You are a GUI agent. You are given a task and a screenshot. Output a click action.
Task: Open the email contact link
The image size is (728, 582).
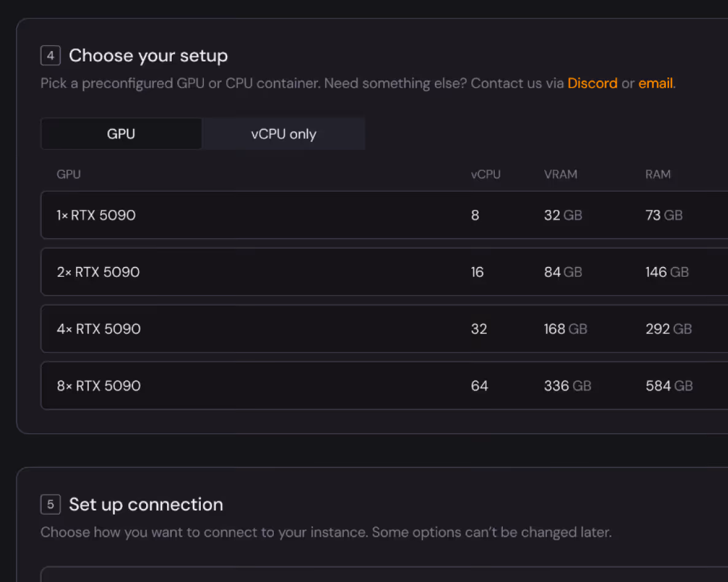pos(656,83)
